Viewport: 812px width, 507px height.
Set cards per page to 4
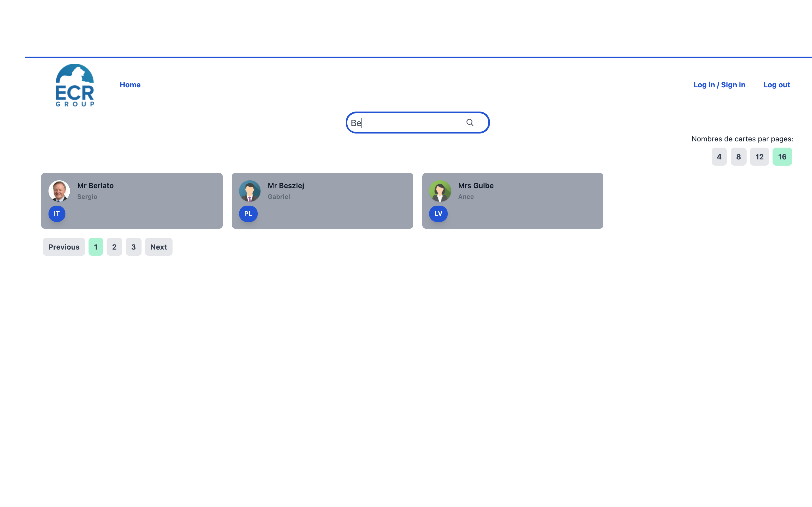point(719,157)
